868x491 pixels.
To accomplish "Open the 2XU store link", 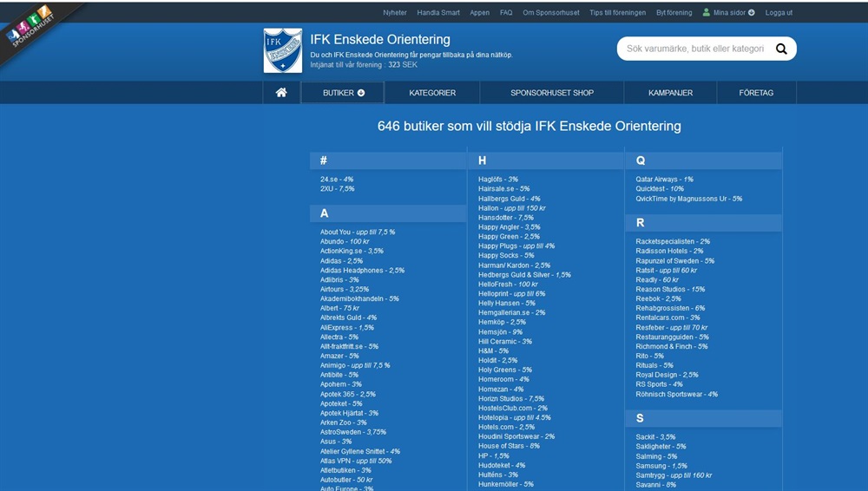I will click(337, 189).
